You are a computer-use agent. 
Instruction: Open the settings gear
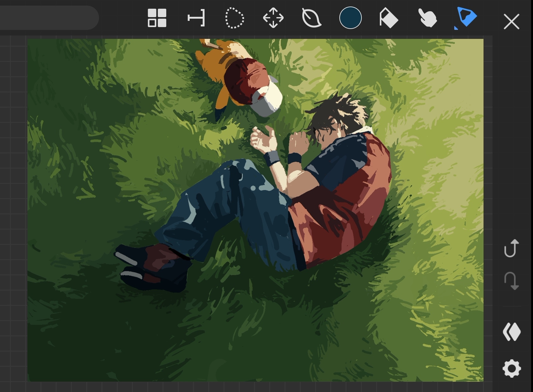click(x=512, y=369)
